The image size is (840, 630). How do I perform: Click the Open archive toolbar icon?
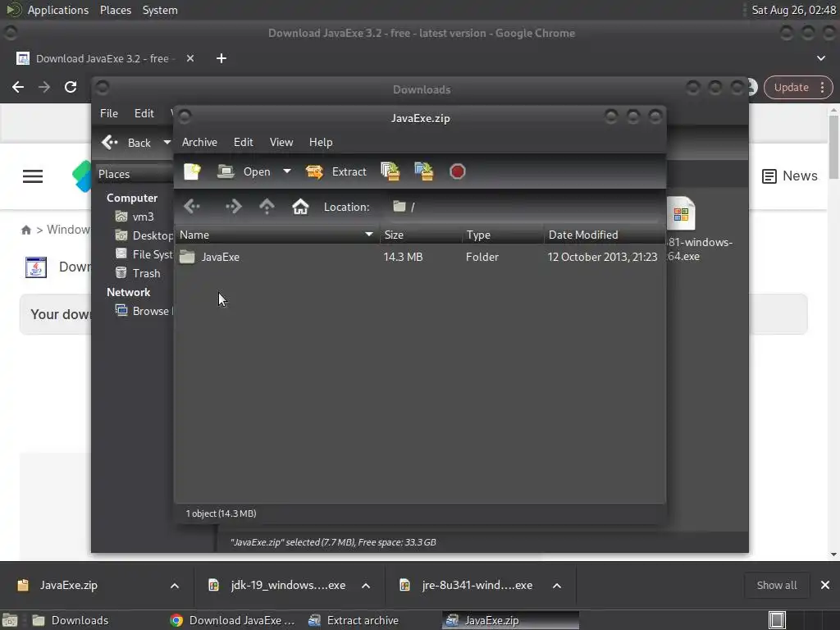point(244,171)
